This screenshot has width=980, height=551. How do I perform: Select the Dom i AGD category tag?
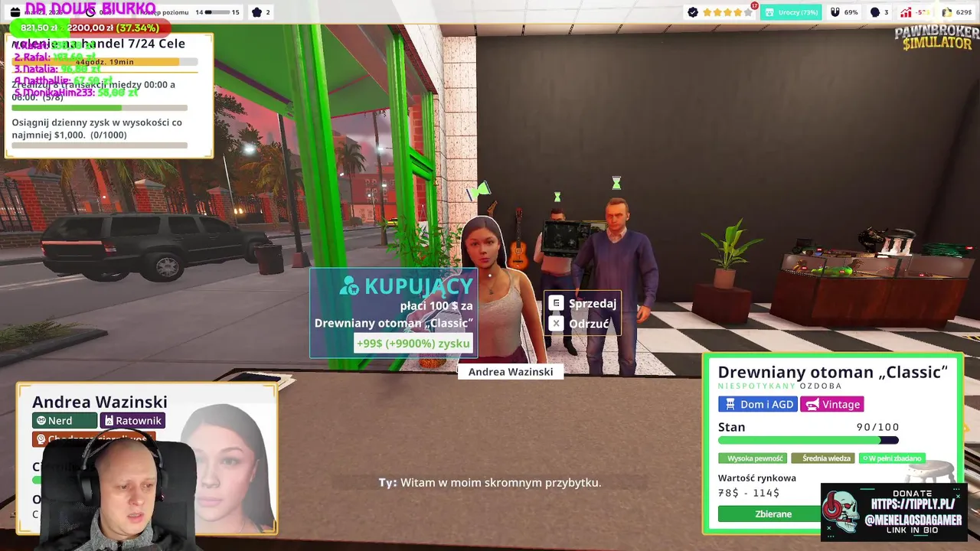coord(758,404)
